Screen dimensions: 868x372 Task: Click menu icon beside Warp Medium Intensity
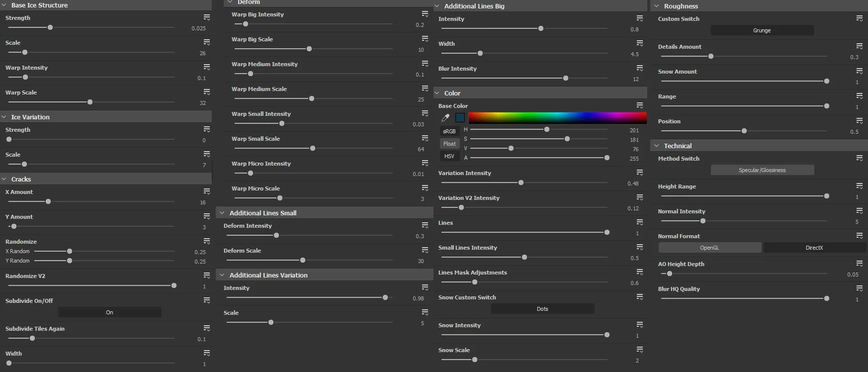pyautogui.click(x=425, y=64)
